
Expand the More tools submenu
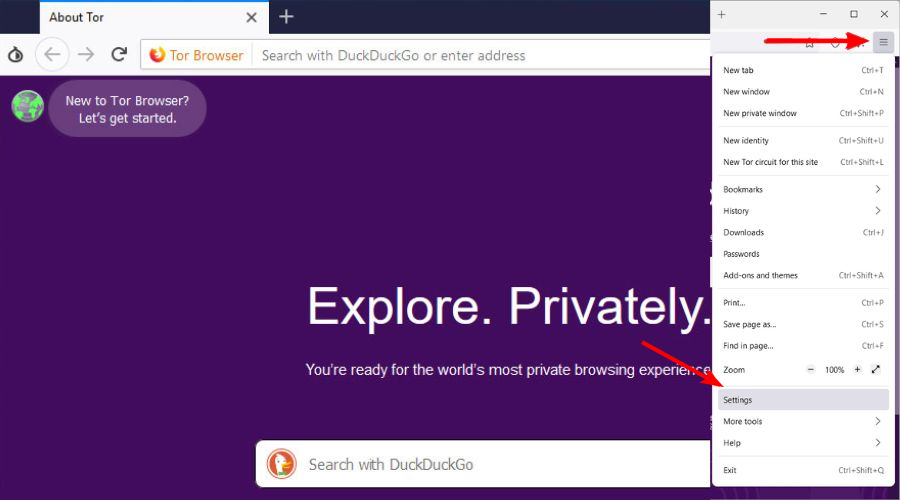pyautogui.click(x=803, y=421)
